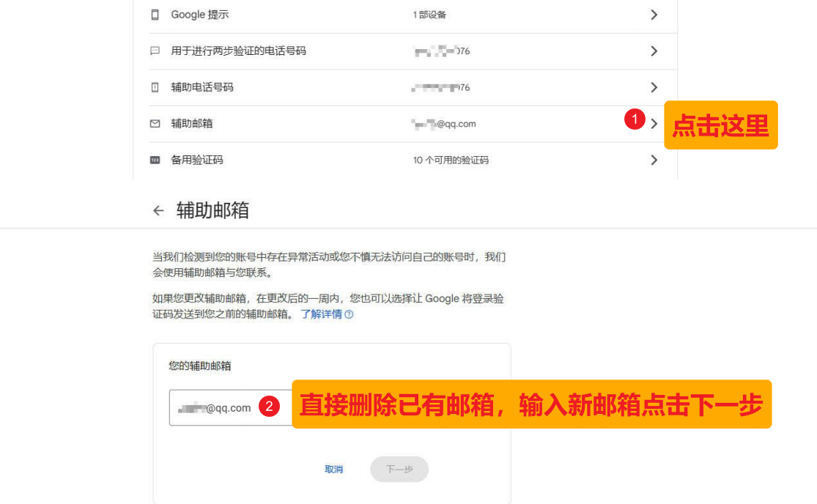Click the 10 个可用的验证码 value
This screenshot has width=817, height=504.
click(451, 160)
